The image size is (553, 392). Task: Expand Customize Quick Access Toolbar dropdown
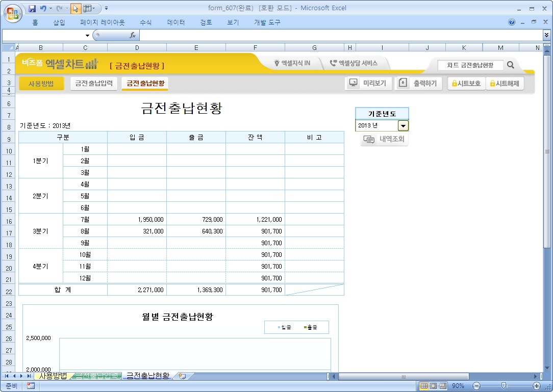106,9
